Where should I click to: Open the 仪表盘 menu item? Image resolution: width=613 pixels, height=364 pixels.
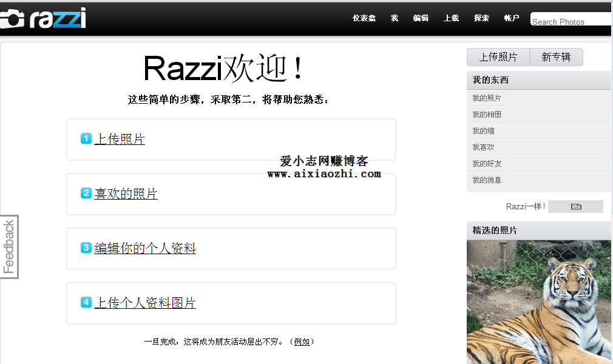(x=364, y=18)
